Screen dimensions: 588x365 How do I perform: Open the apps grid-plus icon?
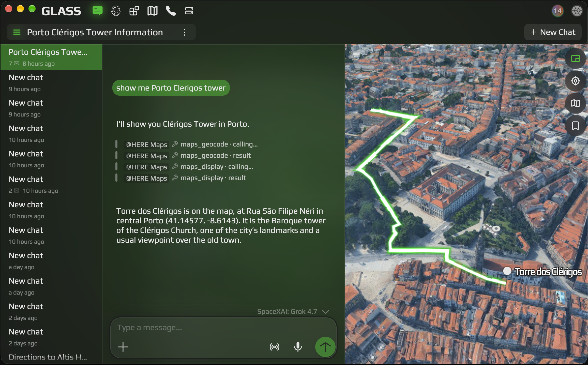(134, 11)
